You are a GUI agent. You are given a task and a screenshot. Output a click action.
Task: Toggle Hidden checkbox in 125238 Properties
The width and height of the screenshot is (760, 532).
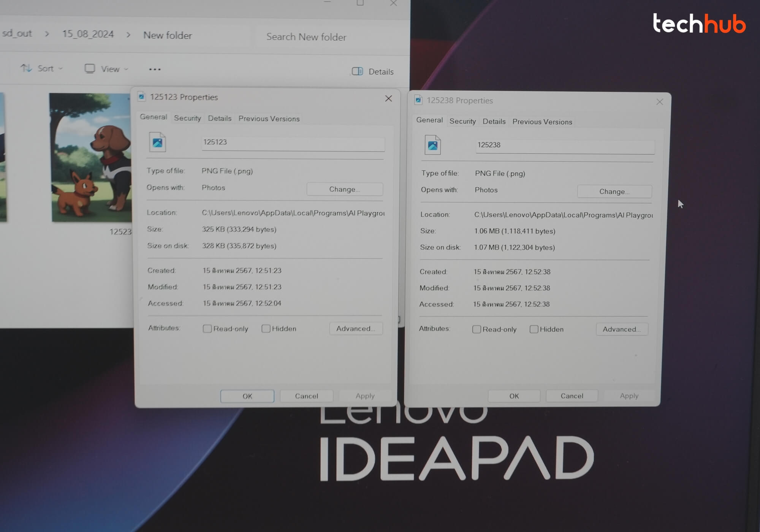click(x=534, y=329)
